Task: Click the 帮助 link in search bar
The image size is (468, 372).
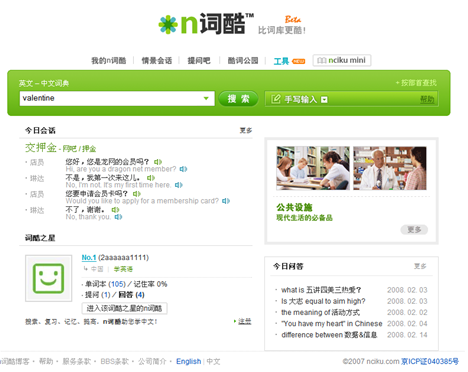Action: coord(427,99)
